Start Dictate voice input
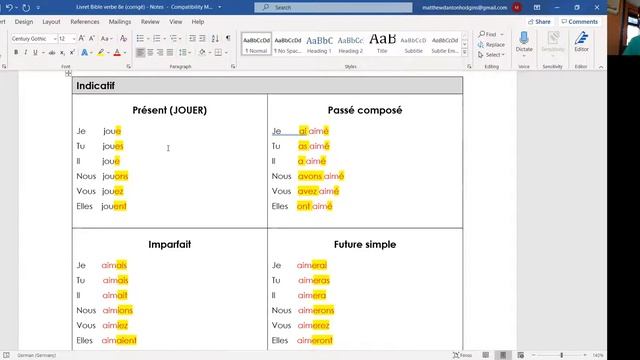640x360 pixels. click(x=524, y=42)
